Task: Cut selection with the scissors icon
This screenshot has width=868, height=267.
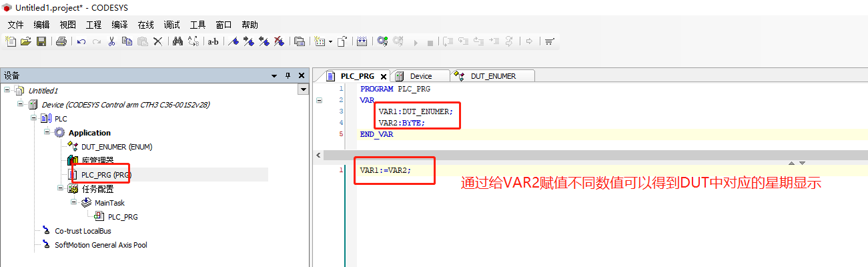Action: click(111, 41)
